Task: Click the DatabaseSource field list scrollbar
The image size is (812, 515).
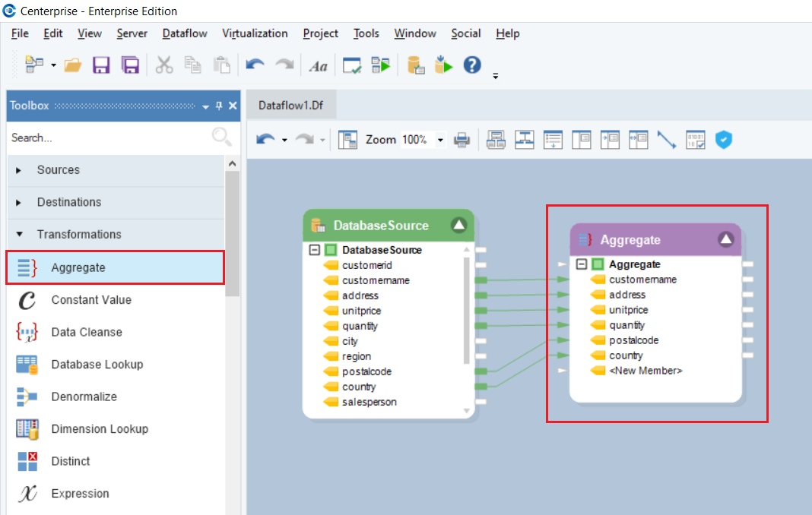Action: 467,311
